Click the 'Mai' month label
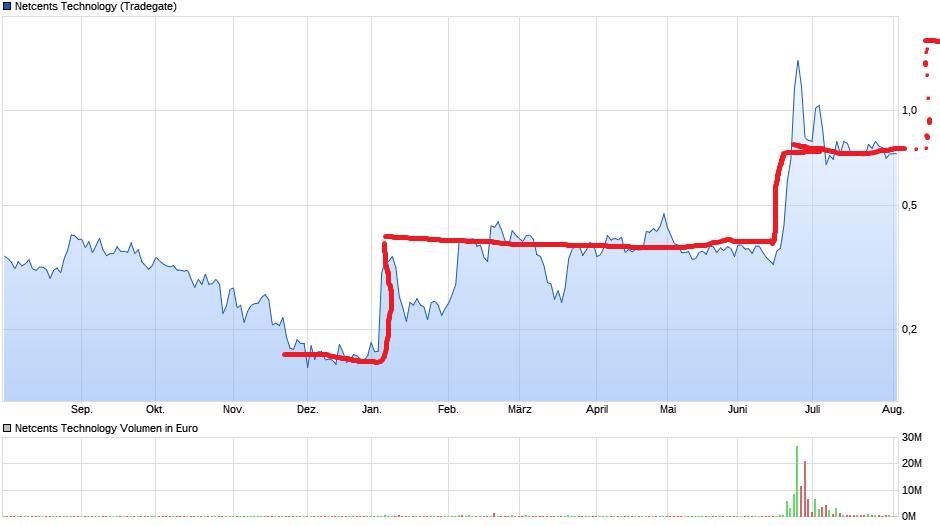Screen dimensions: 940x526 click(668, 410)
